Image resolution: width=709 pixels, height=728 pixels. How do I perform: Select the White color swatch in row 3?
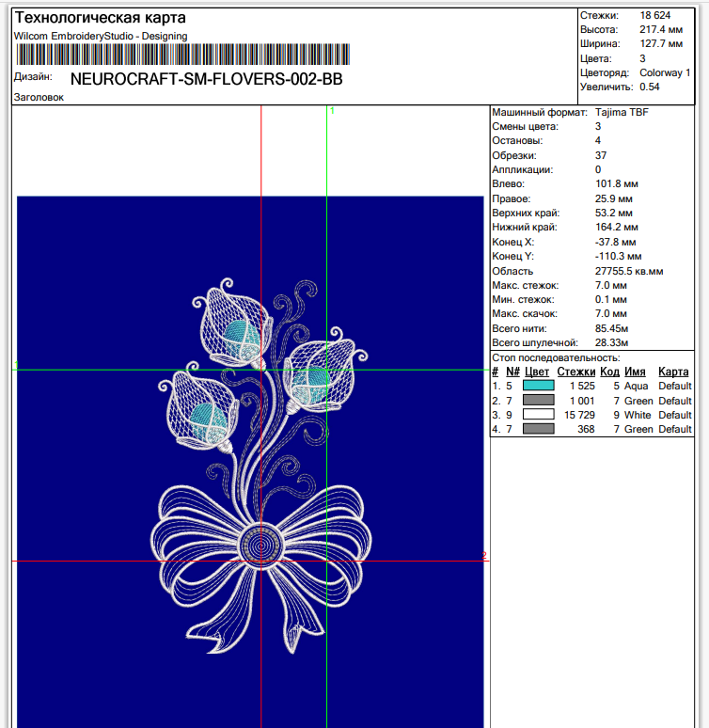(x=538, y=415)
